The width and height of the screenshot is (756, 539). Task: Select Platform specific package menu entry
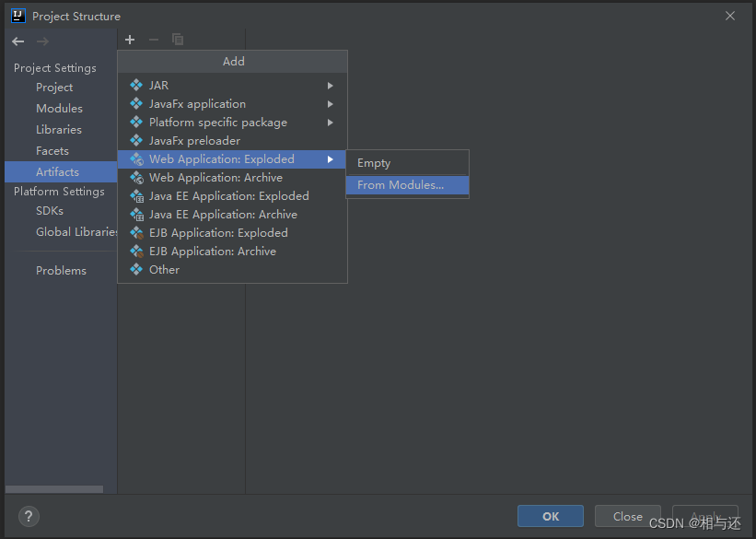[232, 123]
